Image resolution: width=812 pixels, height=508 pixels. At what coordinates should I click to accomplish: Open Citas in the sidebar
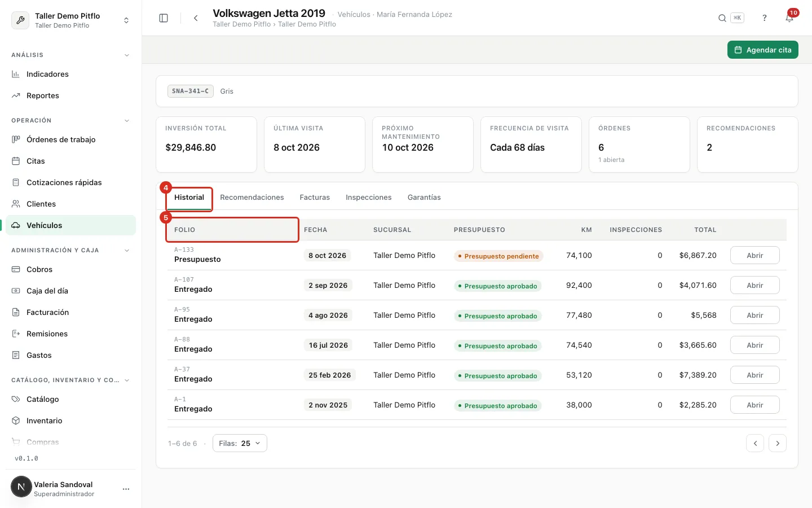pos(70,161)
